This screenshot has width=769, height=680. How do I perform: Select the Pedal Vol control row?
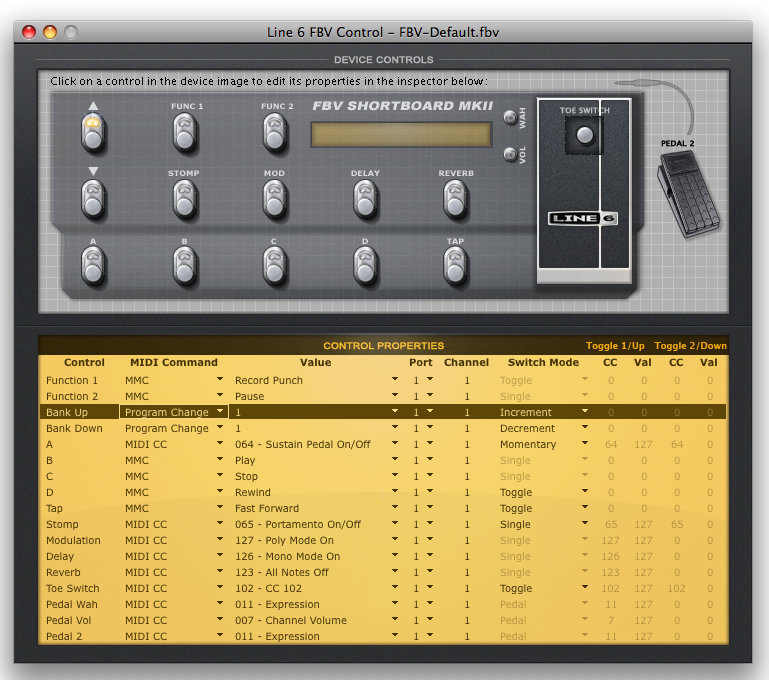click(383, 620)
